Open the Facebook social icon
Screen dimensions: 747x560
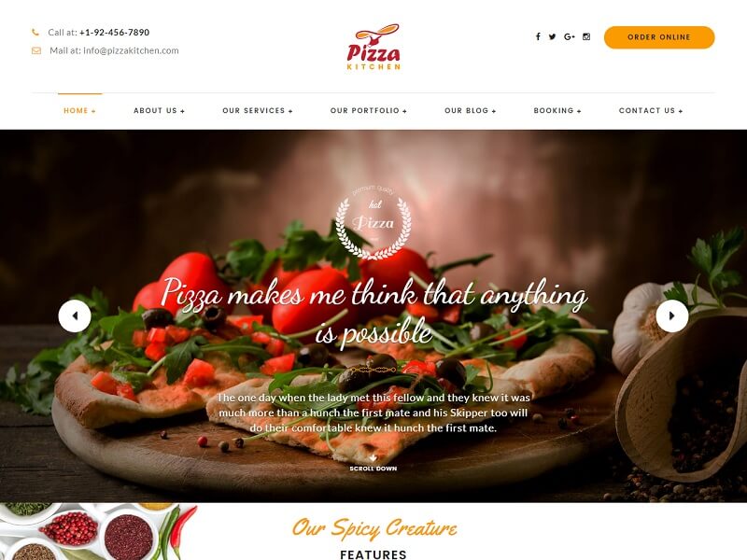[x=538, y=36]
